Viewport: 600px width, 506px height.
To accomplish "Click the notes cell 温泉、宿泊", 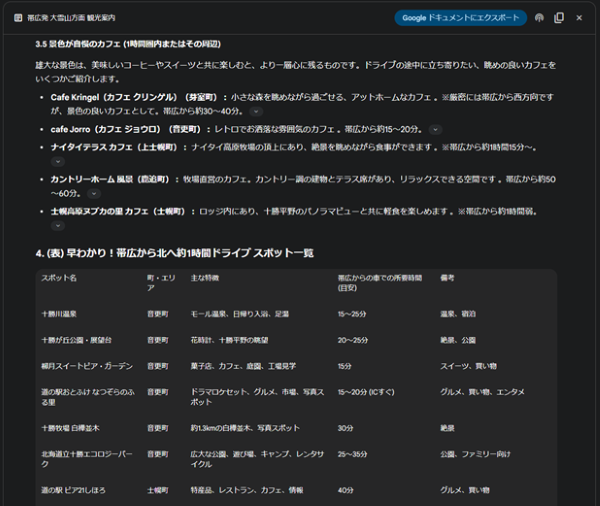I will [458, 314].
